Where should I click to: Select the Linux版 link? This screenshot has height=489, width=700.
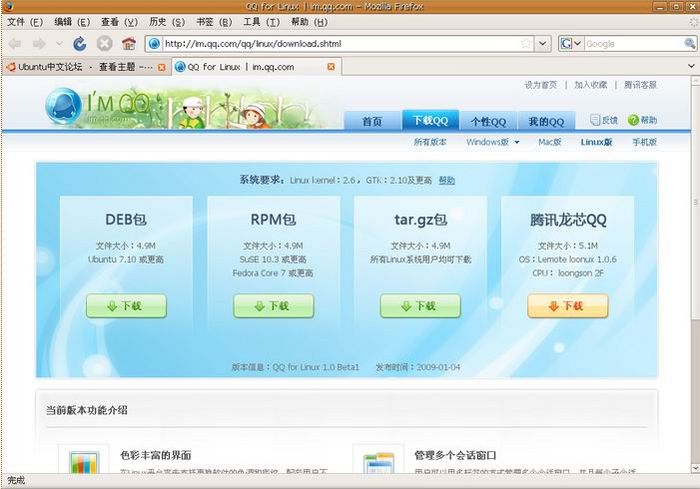click(596, 142)
